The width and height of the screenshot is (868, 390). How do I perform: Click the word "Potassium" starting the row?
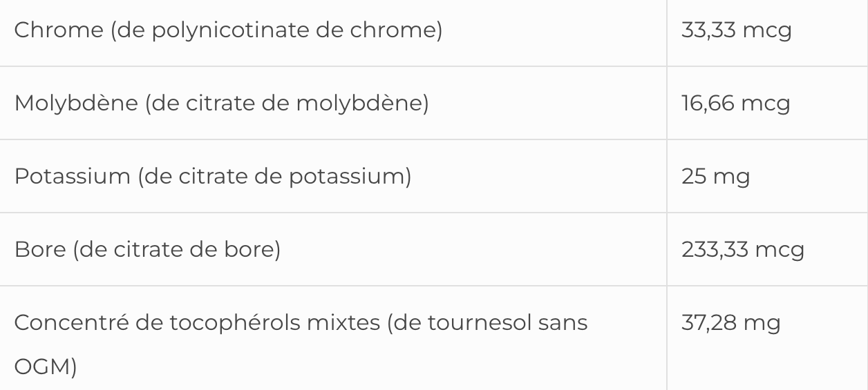(72, 177)
